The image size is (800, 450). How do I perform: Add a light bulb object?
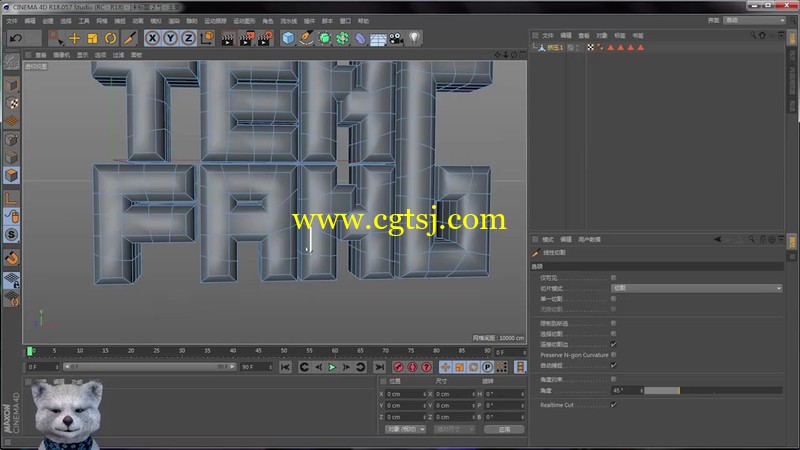point(414,38)
